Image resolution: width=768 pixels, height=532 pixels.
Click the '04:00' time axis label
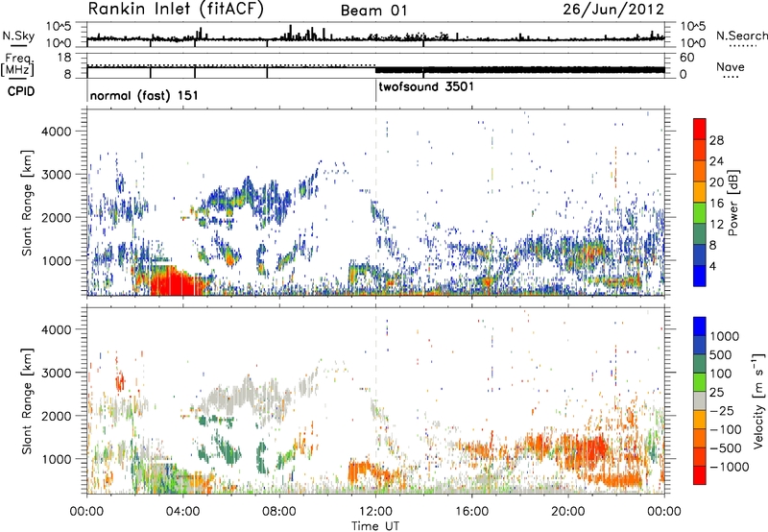pyautogui.click(x=183, y=512)
